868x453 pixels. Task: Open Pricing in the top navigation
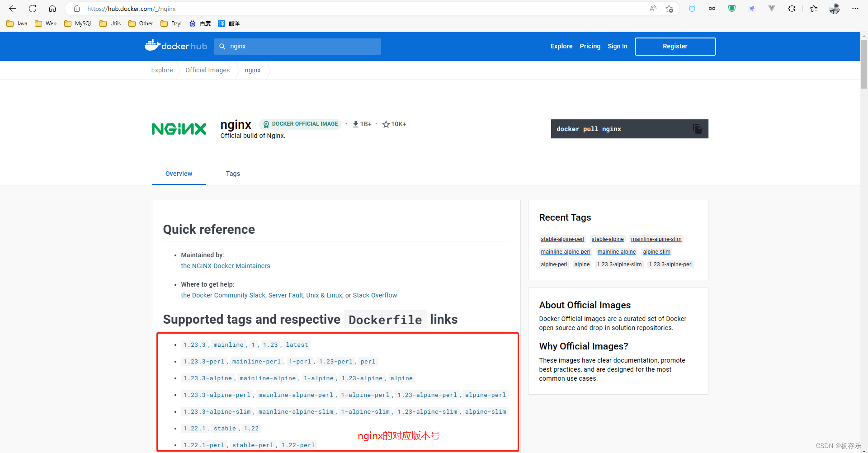590,46
